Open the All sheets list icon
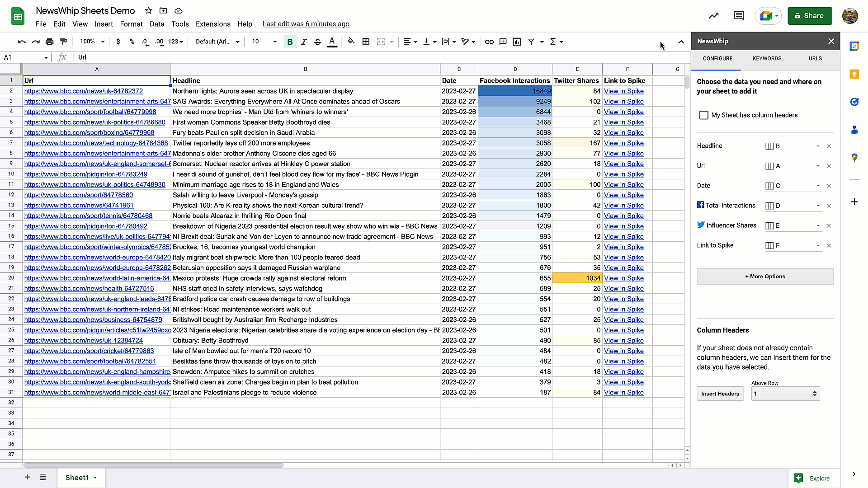 (42, 477)
